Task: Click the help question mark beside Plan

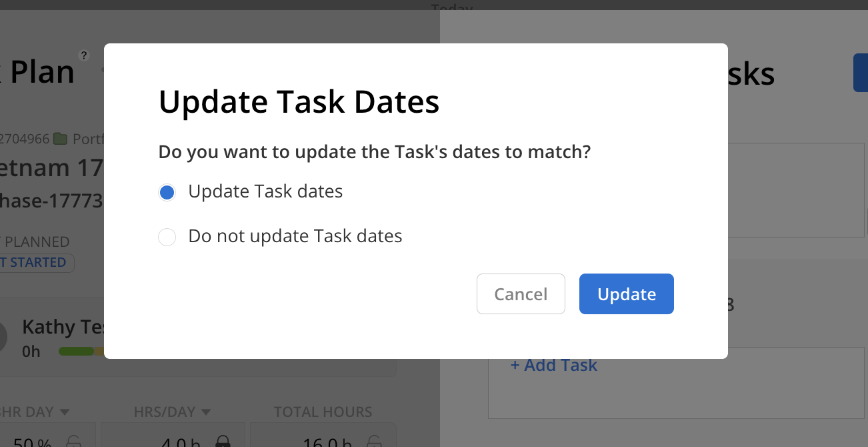Action: coord(85,55)
